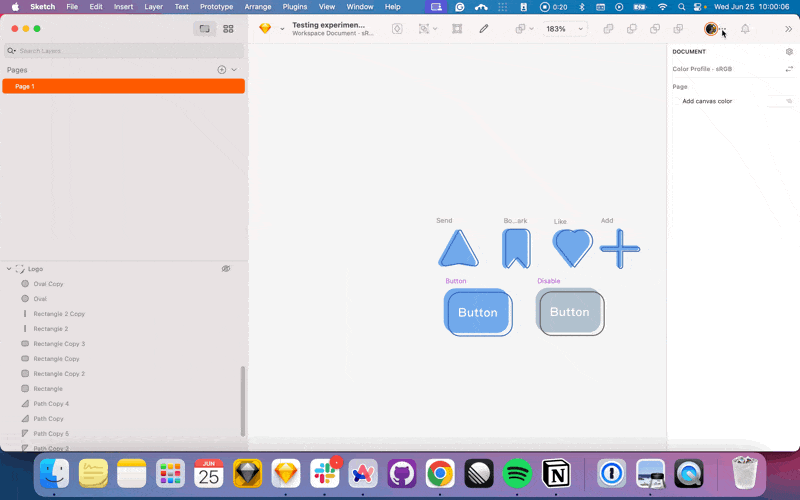
Task: Switch sidebar to Components grid view
Action: pos(228,29)
